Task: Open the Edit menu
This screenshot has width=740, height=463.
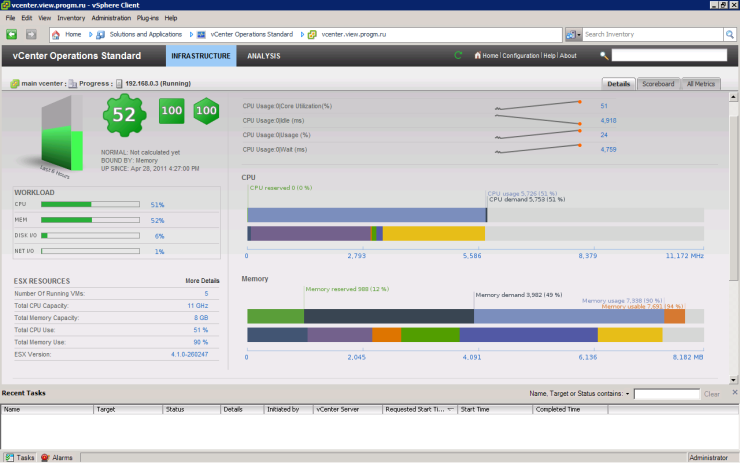Action: tap(27, 18)
